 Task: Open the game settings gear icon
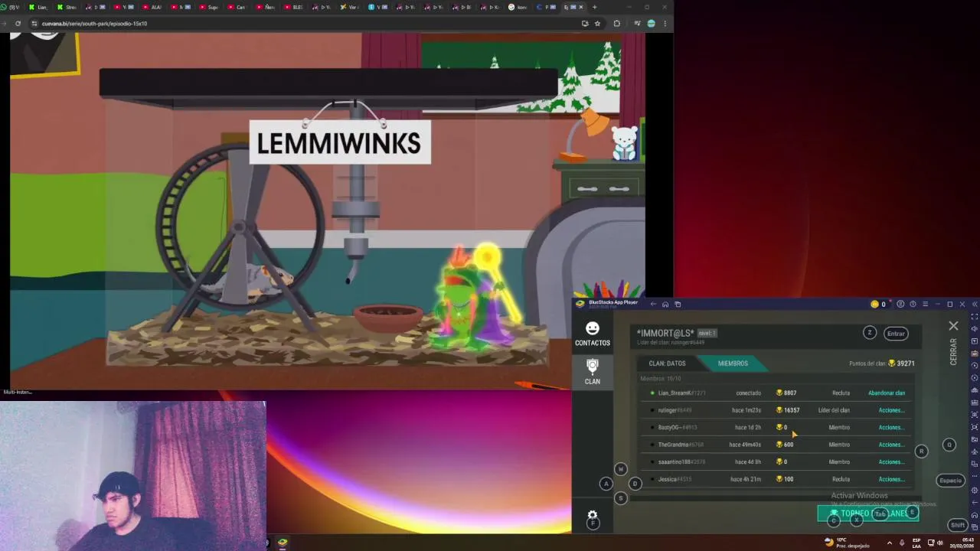coord(592,515)
